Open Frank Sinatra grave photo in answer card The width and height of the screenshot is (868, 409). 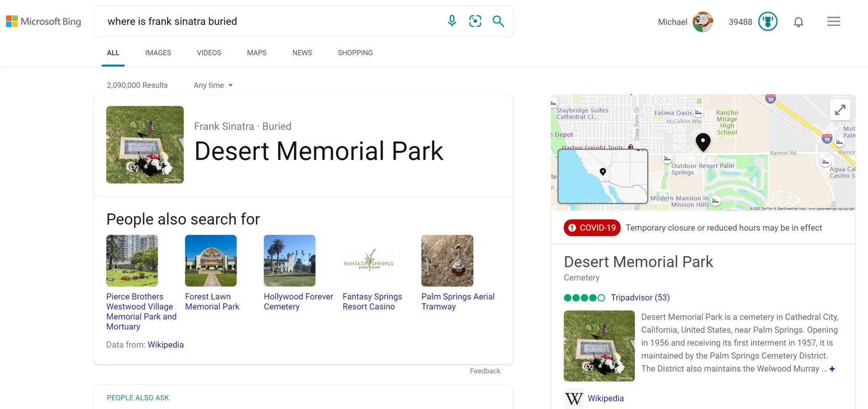coord(145,145)
